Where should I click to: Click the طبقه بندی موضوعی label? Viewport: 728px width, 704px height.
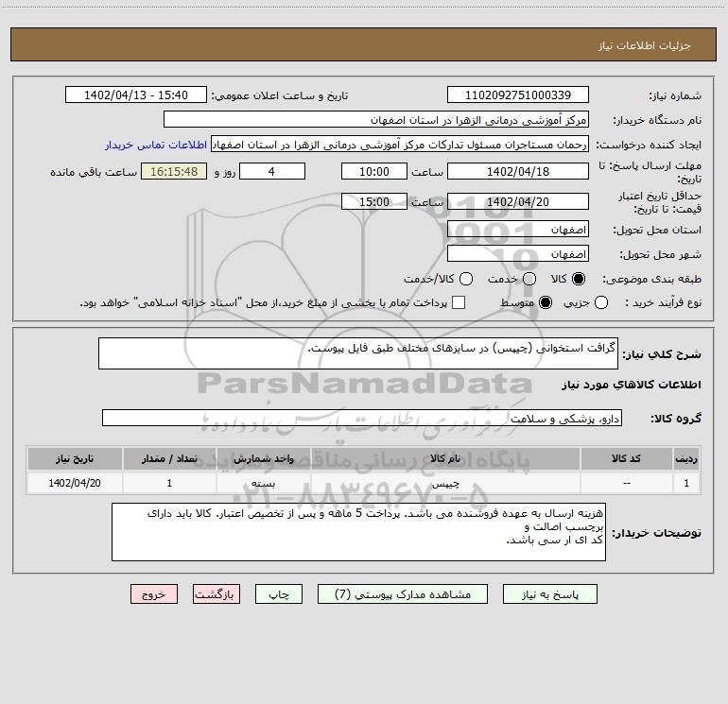click(651, 280)
